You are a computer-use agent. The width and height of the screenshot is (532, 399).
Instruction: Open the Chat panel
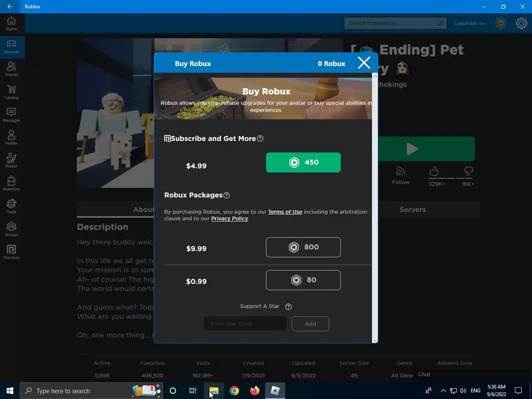pos(424,374)
